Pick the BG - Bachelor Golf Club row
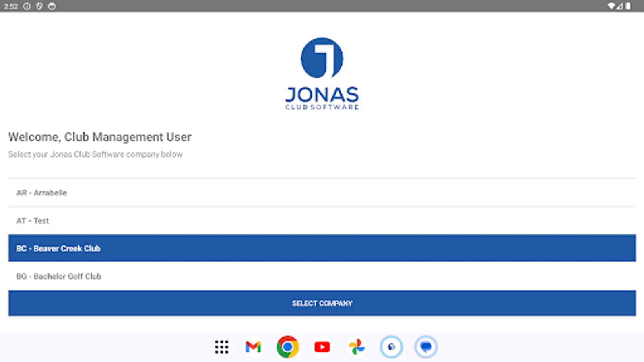This screenshot has height=362, width=644. pos(322,276)
